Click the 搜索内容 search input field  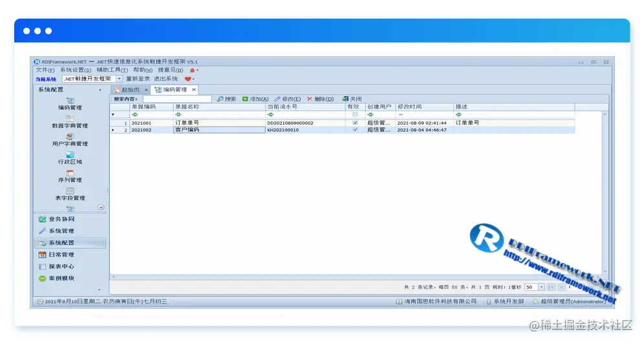coord(177,99)
